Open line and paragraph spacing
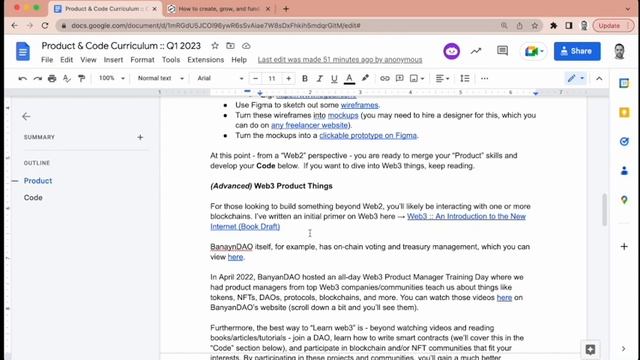 click(x=464, y=78)
